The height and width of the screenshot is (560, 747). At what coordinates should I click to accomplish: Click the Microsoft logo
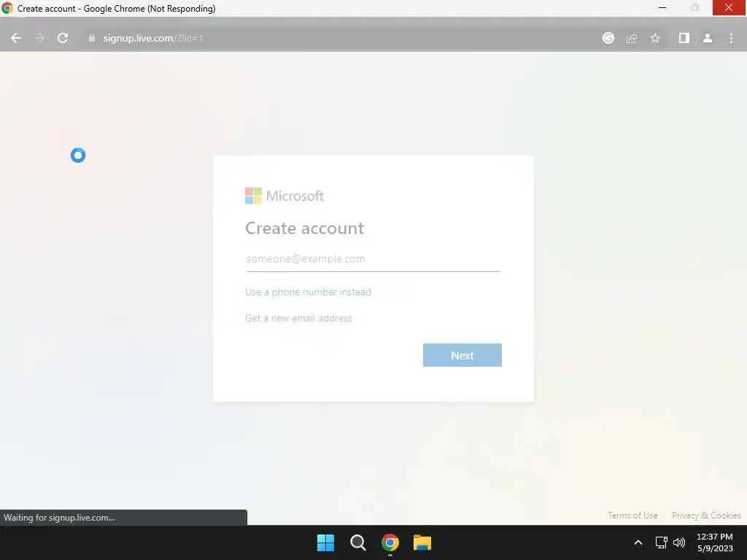click(285, 195)
